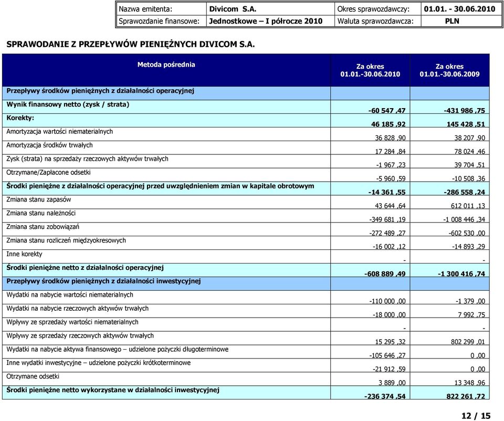Click the 'Metoda pośrednia' column header
504x421 pixels.
pos(166,65)
